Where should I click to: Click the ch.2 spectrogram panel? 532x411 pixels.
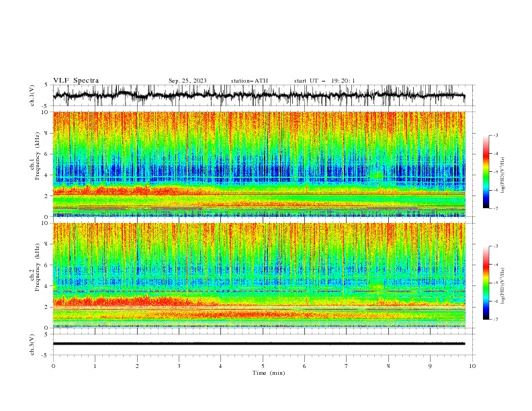click(259, 275)
